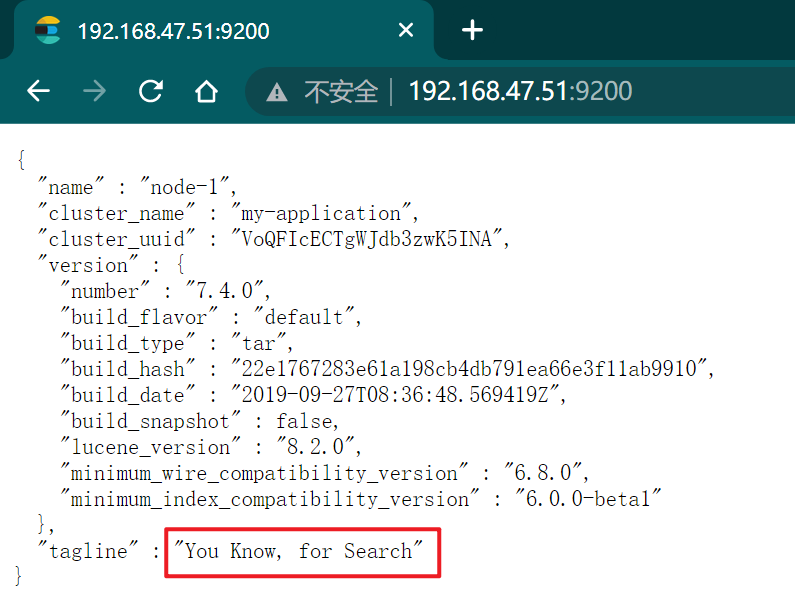Viewport: 795px width, 616px height.
Task: Click the build_type value "tar"
Action: (258, 343)
